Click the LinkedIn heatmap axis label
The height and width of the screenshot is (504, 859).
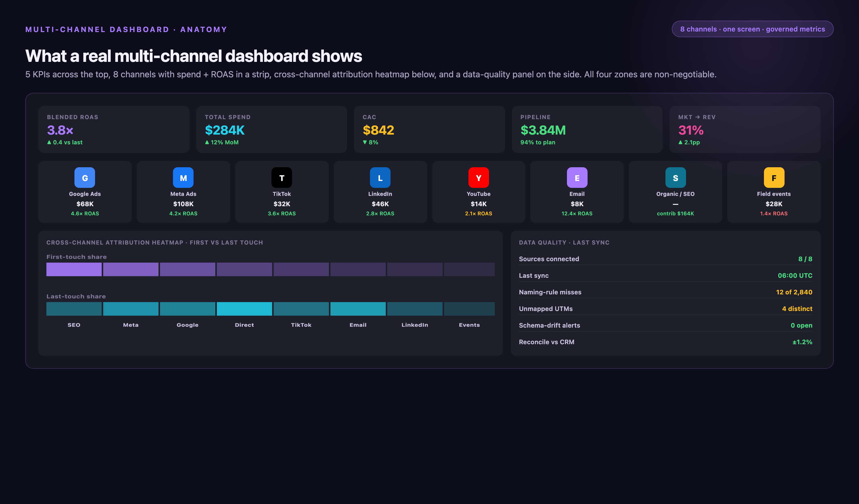coord(415,325)
